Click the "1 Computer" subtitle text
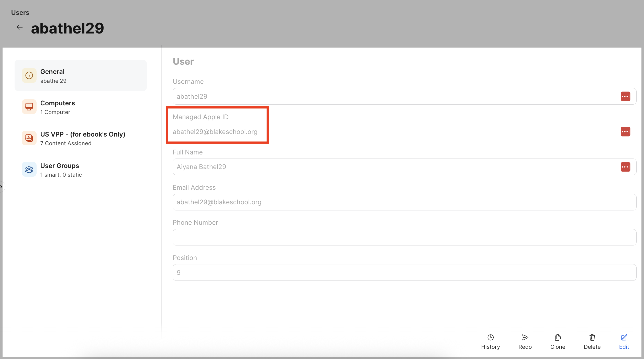 55,112
